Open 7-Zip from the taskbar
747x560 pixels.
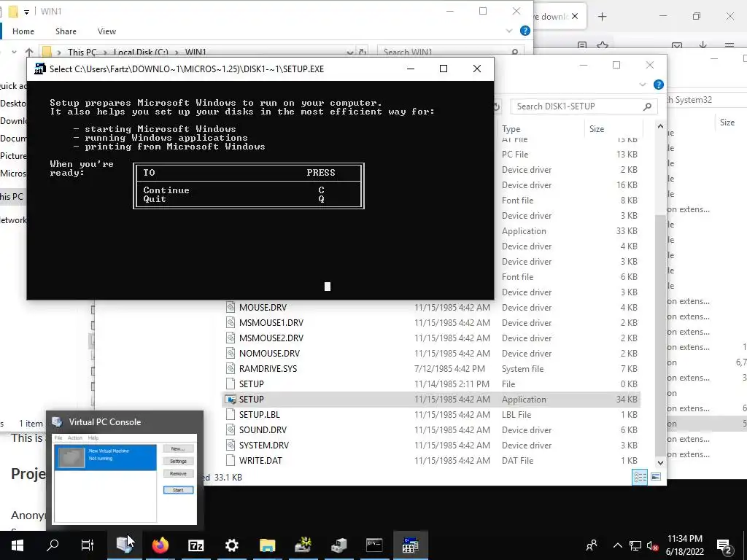196,545
